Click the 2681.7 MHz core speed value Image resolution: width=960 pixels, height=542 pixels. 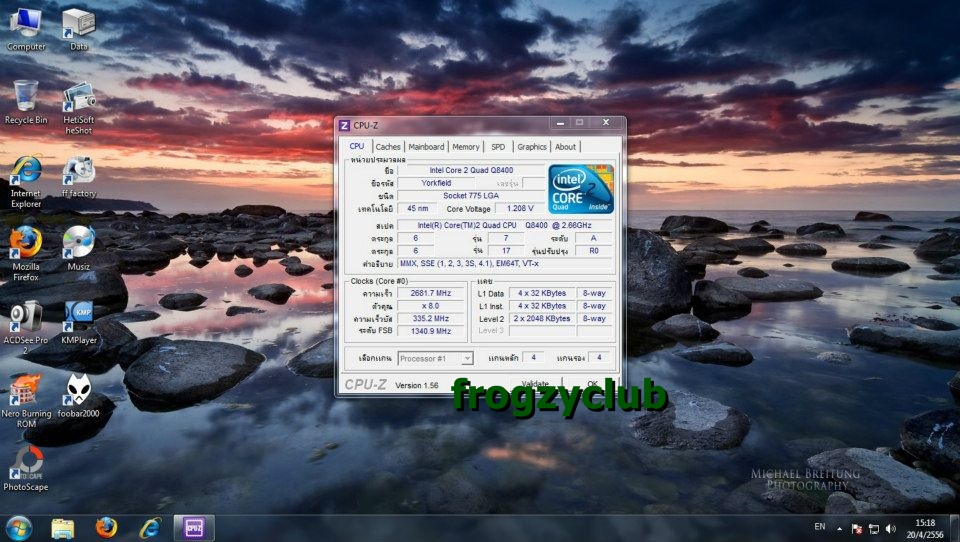point(431,293)
